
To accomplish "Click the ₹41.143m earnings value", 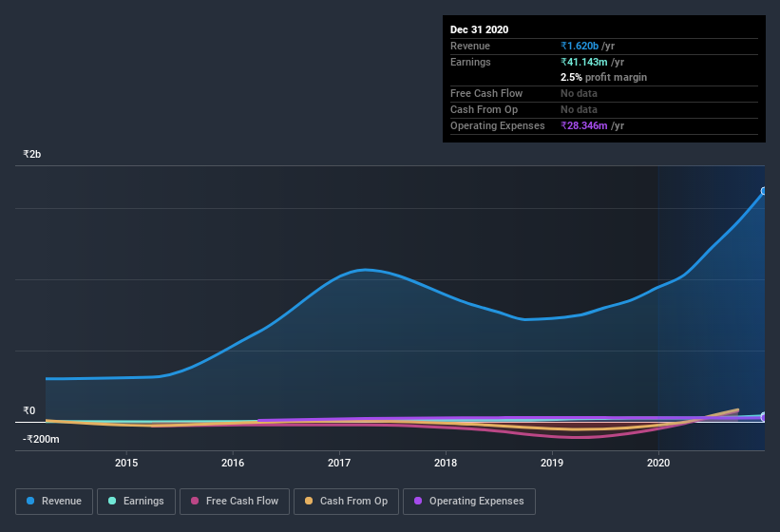I will [x=584, y=62].
